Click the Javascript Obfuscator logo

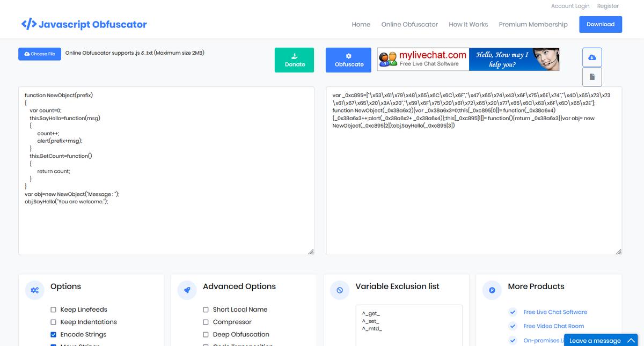[x=84, y=24]
